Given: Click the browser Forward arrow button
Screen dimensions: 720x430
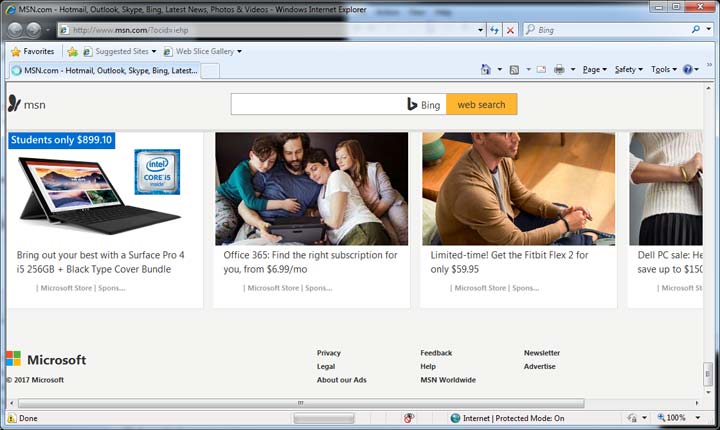Looking at the screenshot, I should 33,30.
